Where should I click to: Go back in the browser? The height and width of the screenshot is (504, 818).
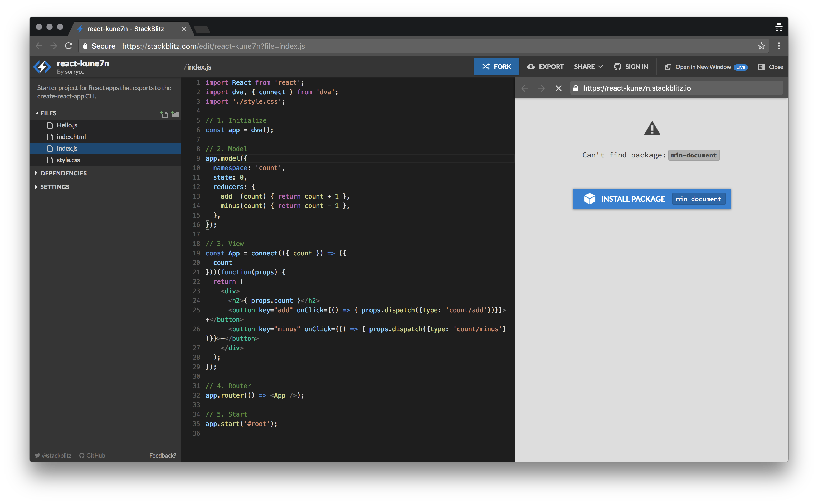coord(39,46)
